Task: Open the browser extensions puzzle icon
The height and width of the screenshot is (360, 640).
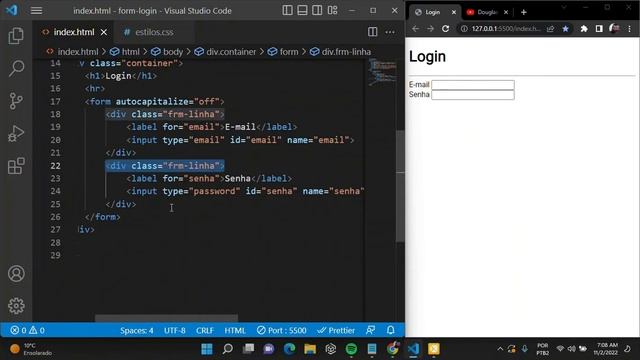Action: [x=584, y=29]
